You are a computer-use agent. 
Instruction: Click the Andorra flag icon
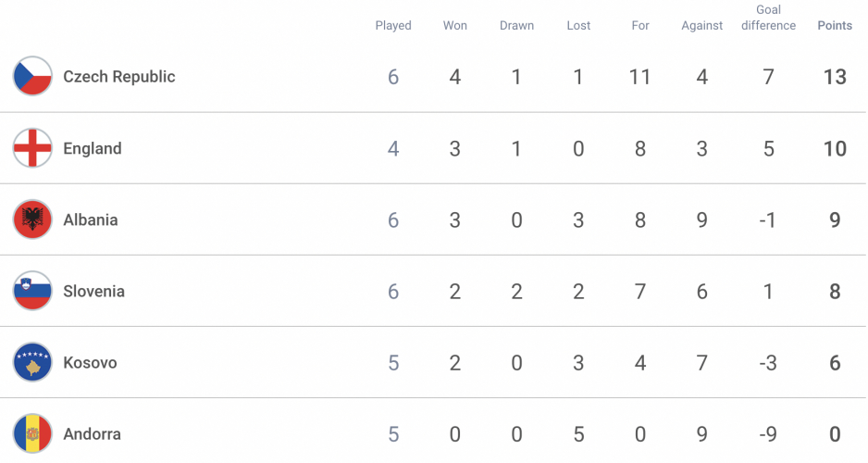pyautogui.click(x=32, y=433)
